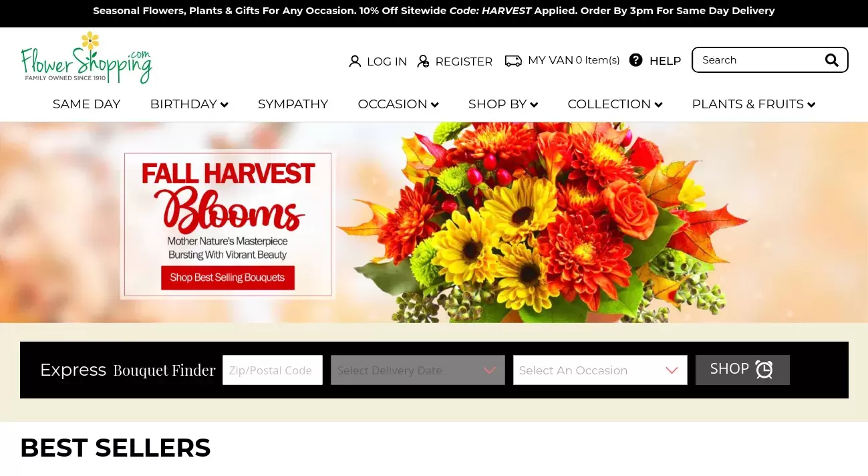Open the Shop By dropdown menu
This screenshot has width=868, height=476.
pos(503,104)
